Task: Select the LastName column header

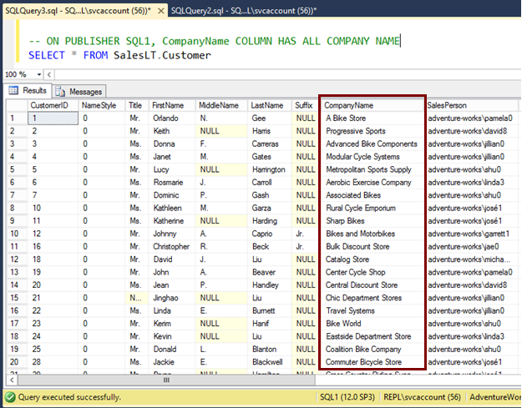Action: click(268, 106)
